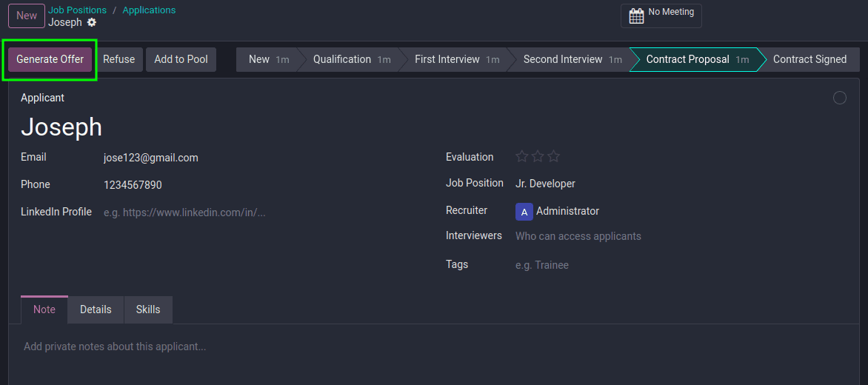868x385 pixels.
Task: Move applicant to Qualification stage
Action: [x=352, y=59]
